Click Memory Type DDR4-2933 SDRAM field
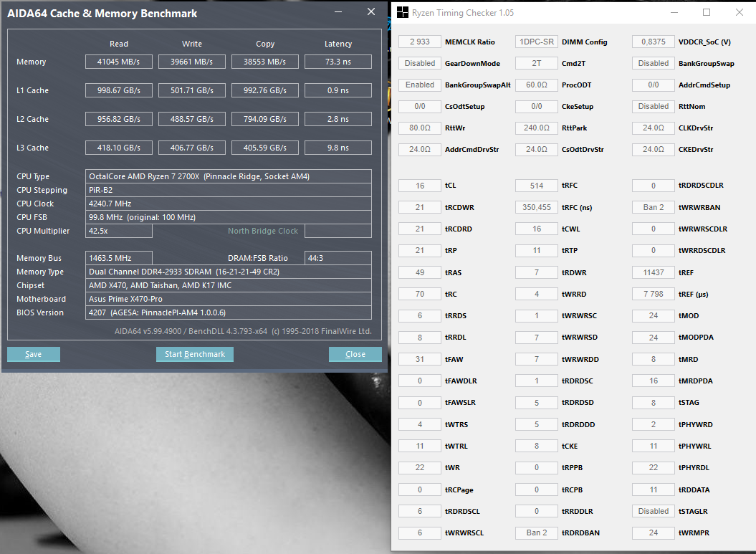Screen dimensions: 756x554 pos(229,272)
